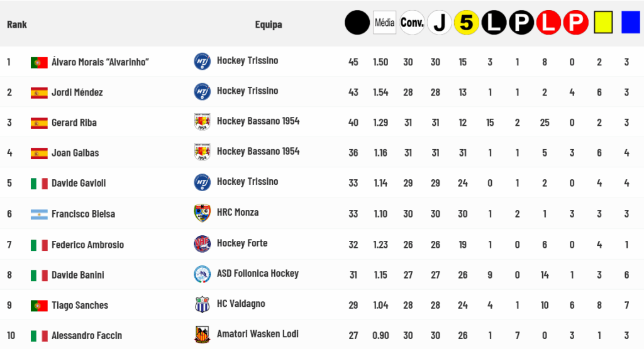
Task: Open Álvaro Morais "Alvarinho" player profile
Action: (x=100, y=62)
